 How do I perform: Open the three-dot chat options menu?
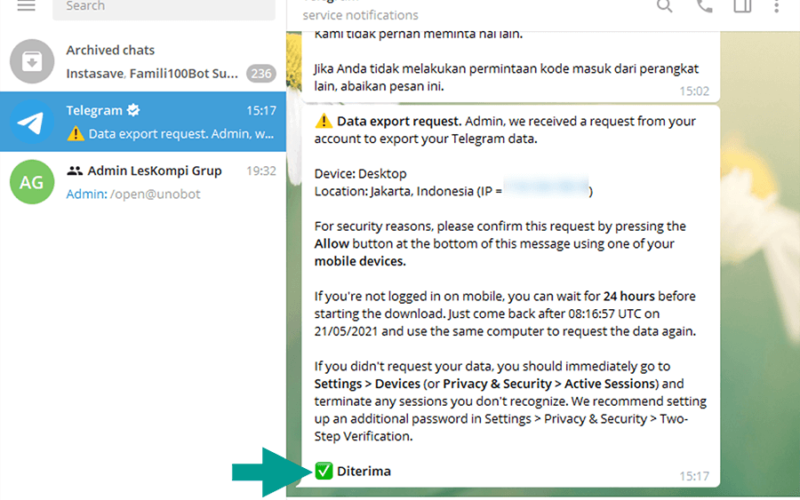pos(776,6)
